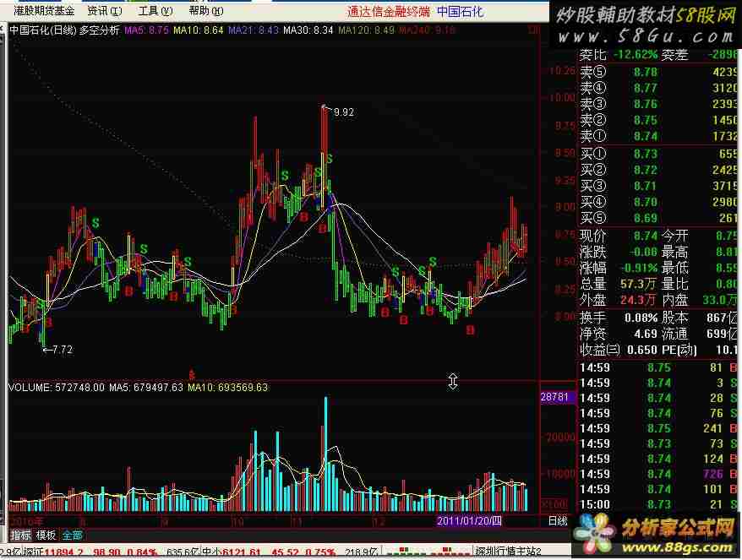Click the tallest cyan volume bar
This screenshot has width=742, height=560.
coord(325,454)
